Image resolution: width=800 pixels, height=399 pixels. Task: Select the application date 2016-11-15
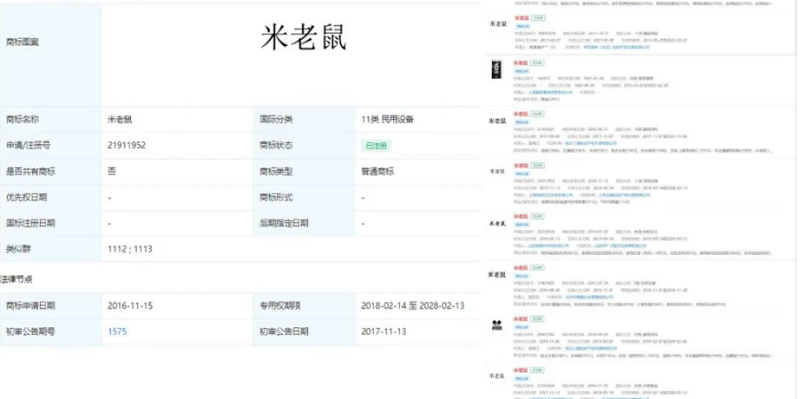130,306
